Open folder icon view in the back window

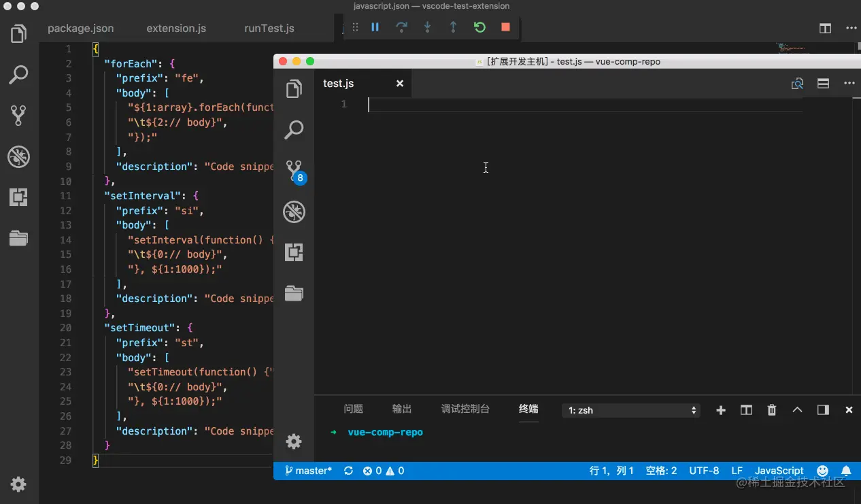tap(18, 238)
